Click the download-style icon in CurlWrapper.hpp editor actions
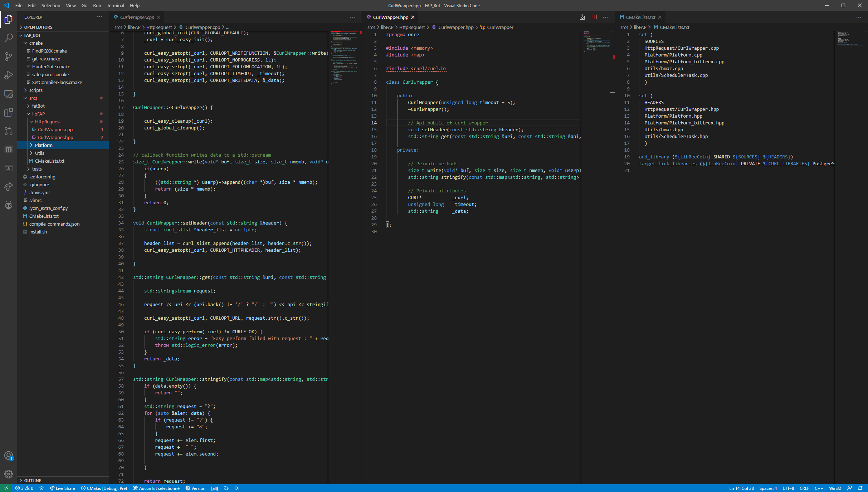 pos(582,17)
